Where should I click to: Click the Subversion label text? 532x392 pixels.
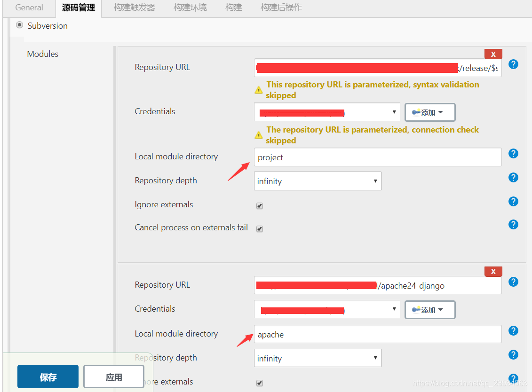point(48,26)
